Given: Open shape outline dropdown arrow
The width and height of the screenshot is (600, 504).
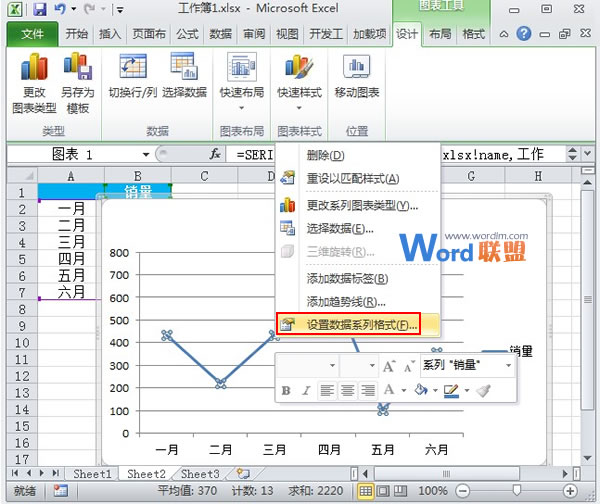Looking at the screenshot, I should click(x=466, y=390).
